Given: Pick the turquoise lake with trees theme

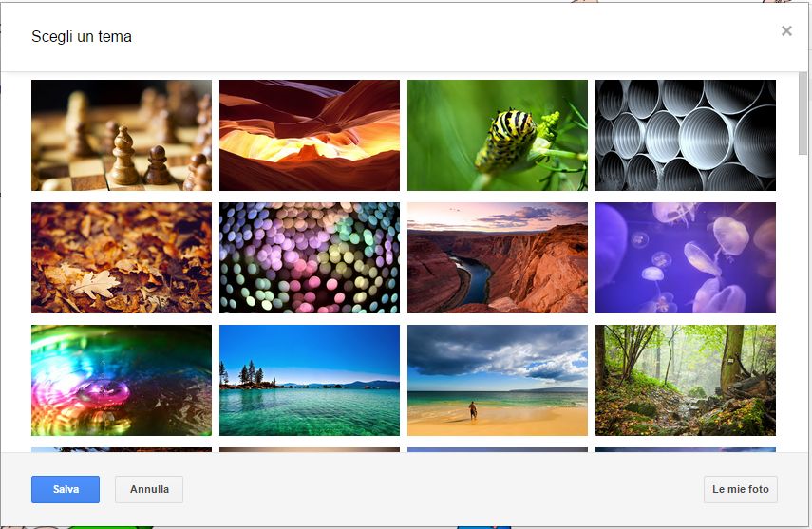Looking at the screenshot, I should click(310, 380).
